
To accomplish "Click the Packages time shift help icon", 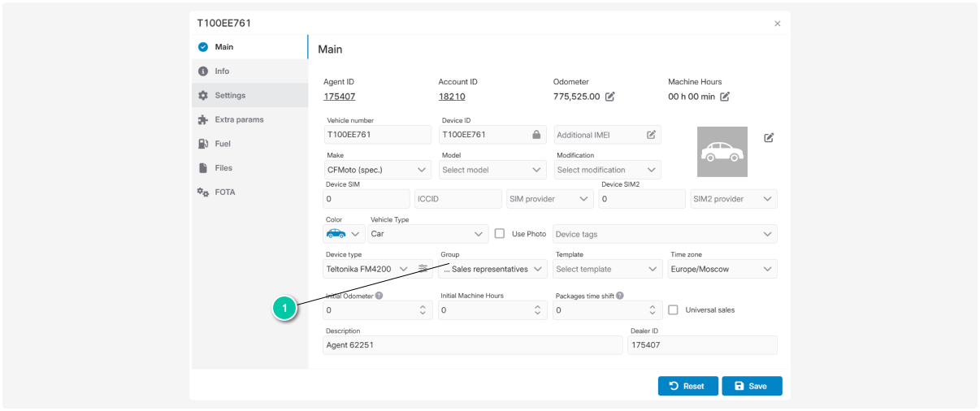I will coord(620,296).
